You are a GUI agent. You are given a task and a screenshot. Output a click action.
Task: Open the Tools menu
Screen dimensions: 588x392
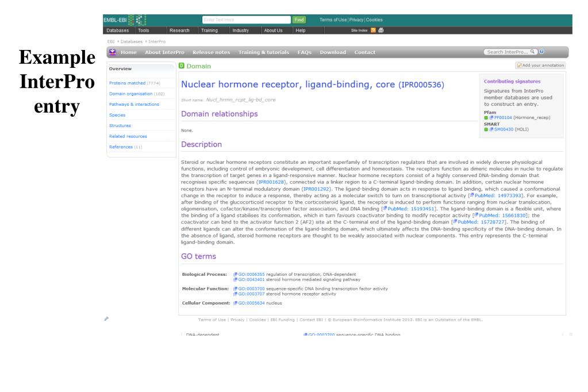pos(143,30)
